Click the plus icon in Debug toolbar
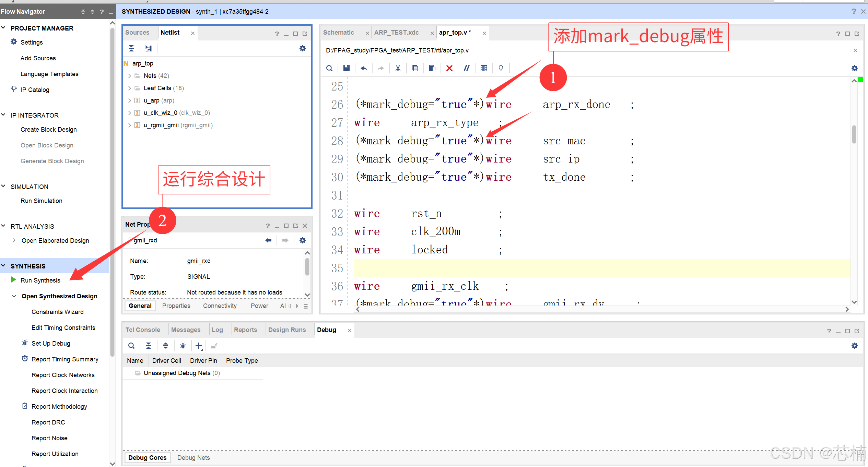The image size is (868, 467). (198, 346)
